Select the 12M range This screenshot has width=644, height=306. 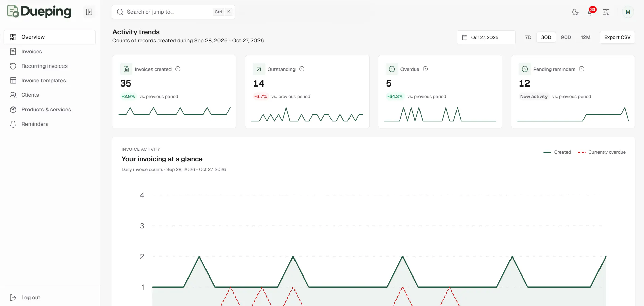coord(586,37)
